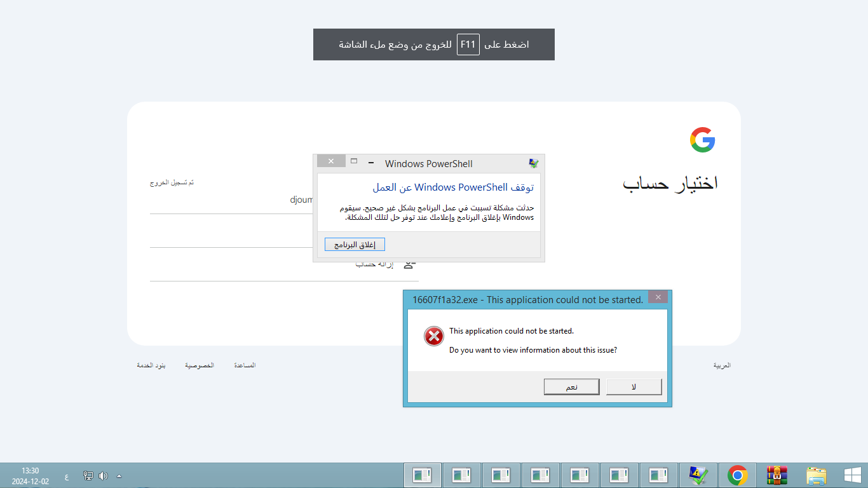Show hidden system tray icons

pos(119,476)
